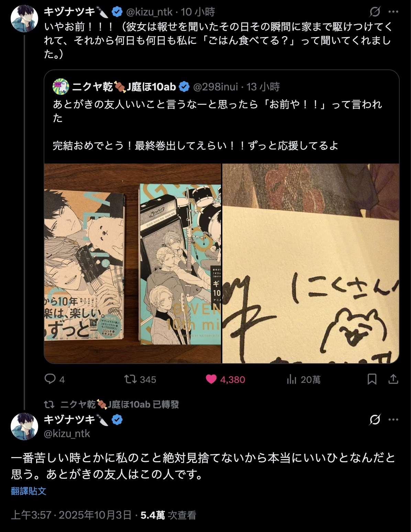Click 翻譯貼文 translate post link
This screenshot has width=411, height=532.
click(x=29, y=491)
